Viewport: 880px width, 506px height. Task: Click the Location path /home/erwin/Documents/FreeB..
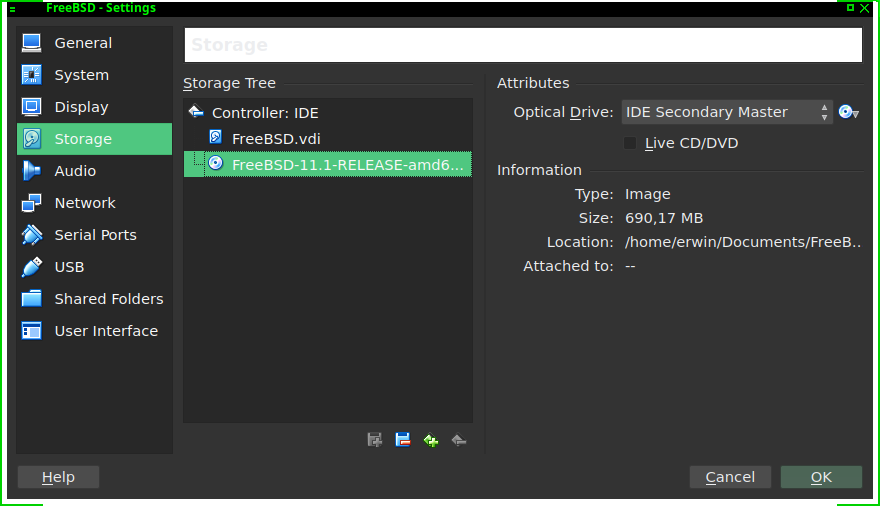[742, 242]
